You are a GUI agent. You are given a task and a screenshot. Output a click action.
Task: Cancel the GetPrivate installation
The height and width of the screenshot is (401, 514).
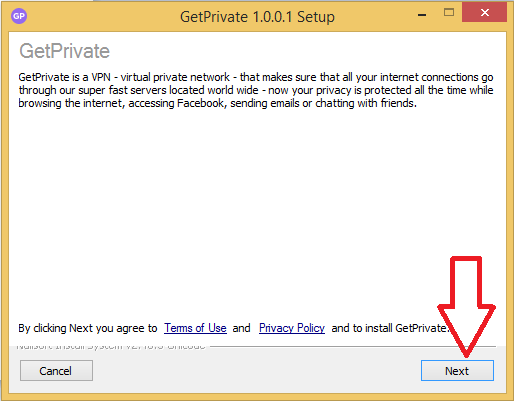point(56,371)
